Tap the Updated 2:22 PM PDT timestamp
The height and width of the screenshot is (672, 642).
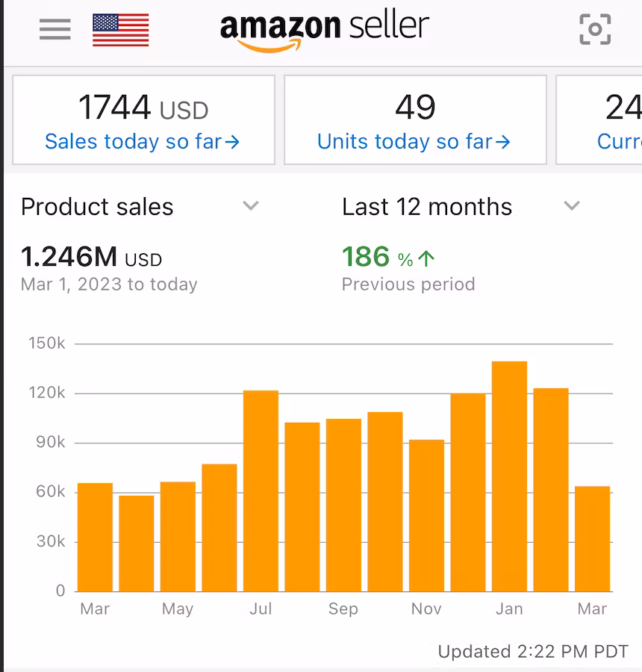[533, 652]
